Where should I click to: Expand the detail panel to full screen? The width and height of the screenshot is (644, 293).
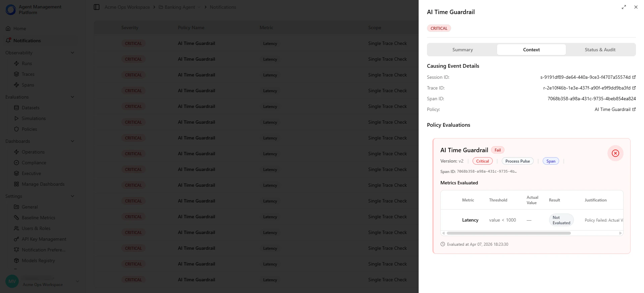(x=624, y=7)
